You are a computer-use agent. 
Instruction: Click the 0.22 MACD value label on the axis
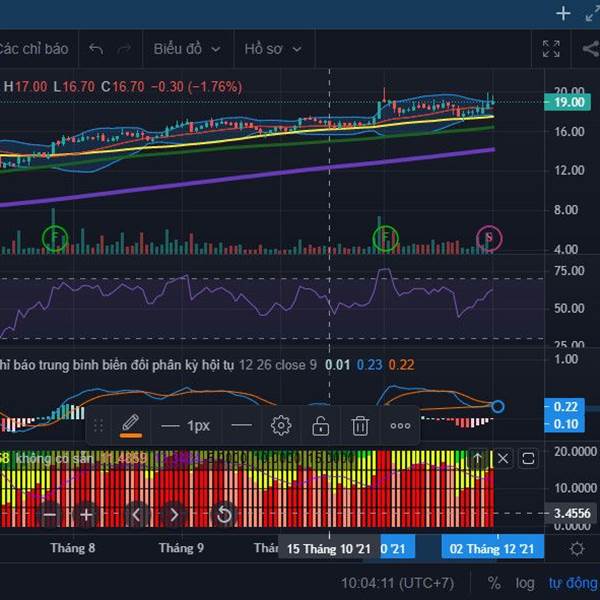[x=565, y=406]
